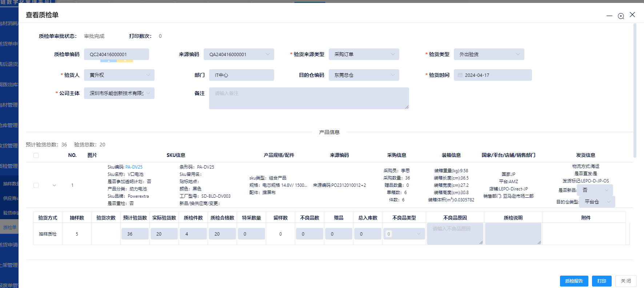Screen dimensions: 644x288
Task: Close the dialog using the X icon
Action: [632, 15]
